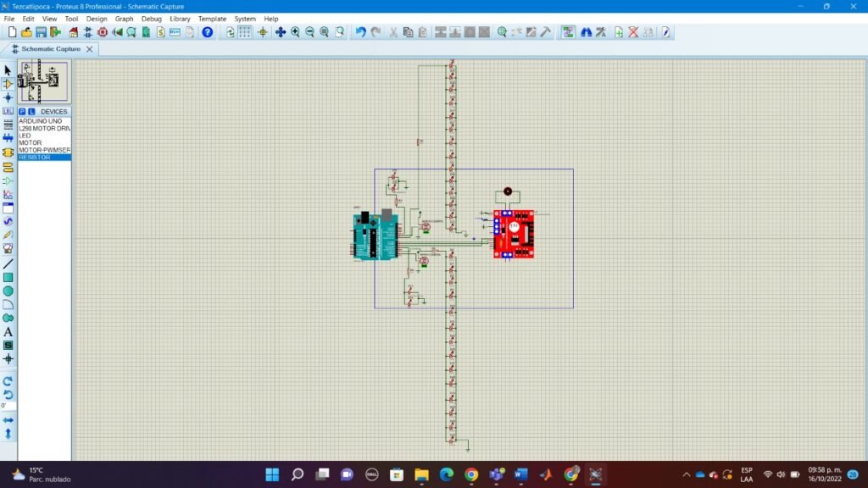Open the Library menu
868x488 pixels.
(x=180, y=19)
